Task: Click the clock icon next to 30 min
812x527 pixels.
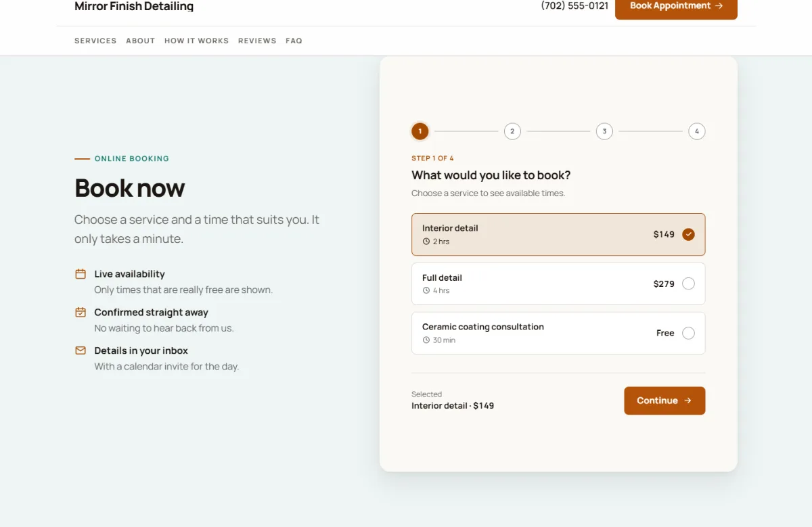Action: [x=426, y=340]
